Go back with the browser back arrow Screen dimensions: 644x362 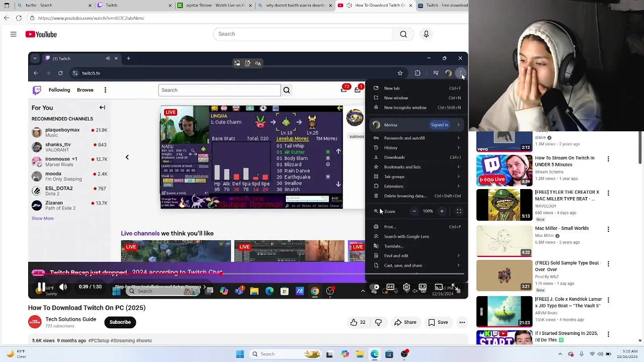click(7, 18)
